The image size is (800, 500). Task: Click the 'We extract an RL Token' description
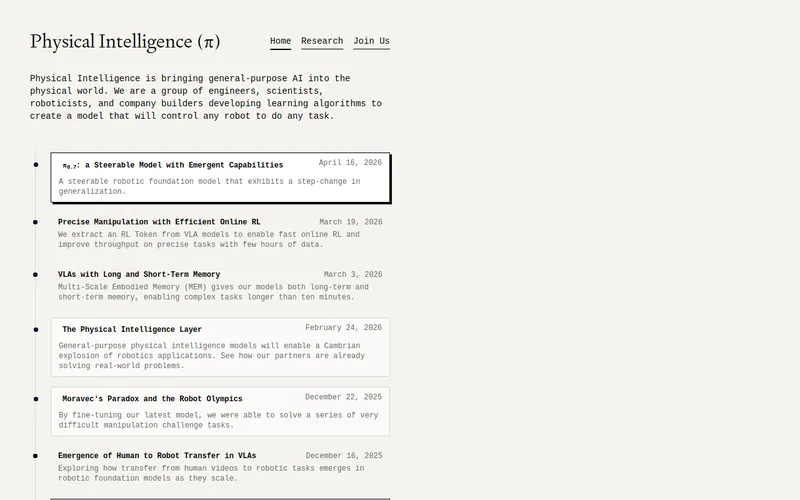(209, 239)
